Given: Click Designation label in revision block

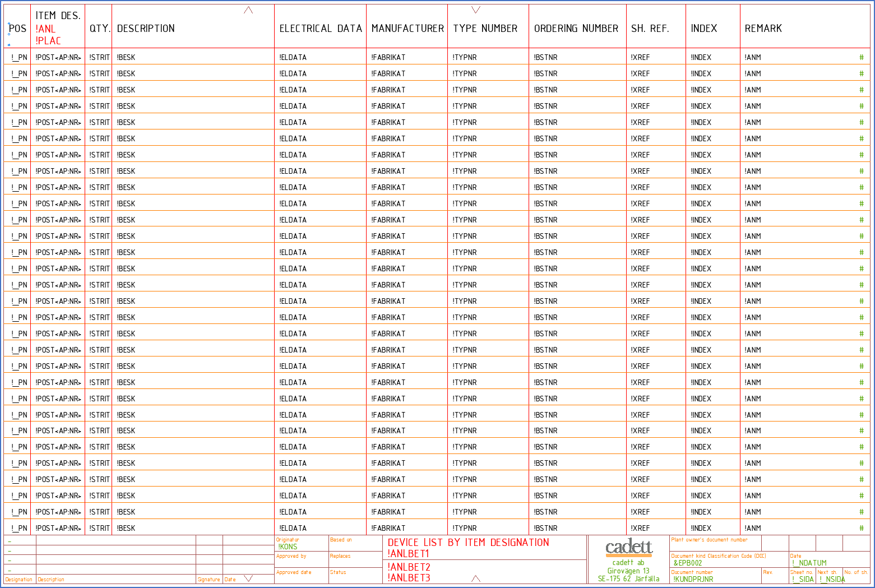Looking at the screenshot, I should coord(18,580).
